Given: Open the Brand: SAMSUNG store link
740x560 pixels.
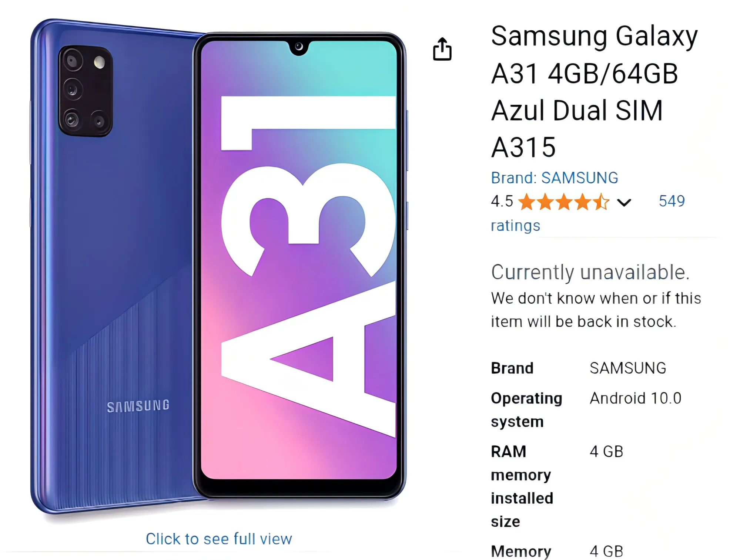Looking at the screenshot, I should (x=554, y=178).
